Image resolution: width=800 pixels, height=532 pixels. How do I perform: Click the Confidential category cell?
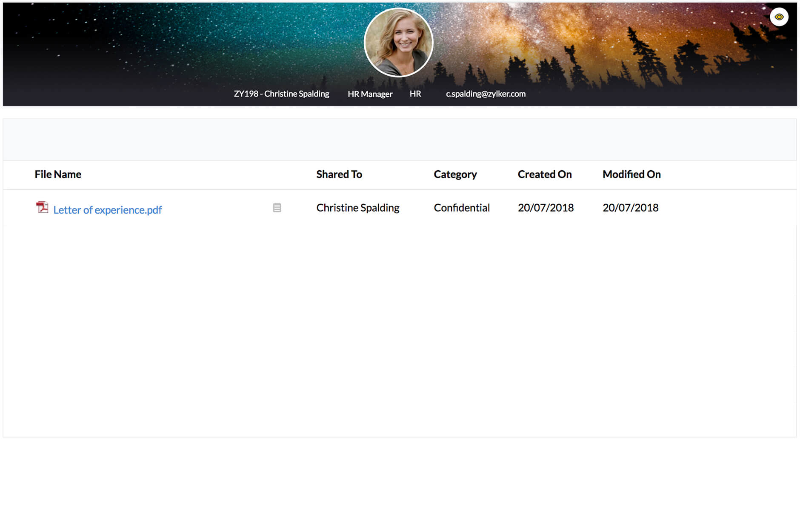coord(461,208)
